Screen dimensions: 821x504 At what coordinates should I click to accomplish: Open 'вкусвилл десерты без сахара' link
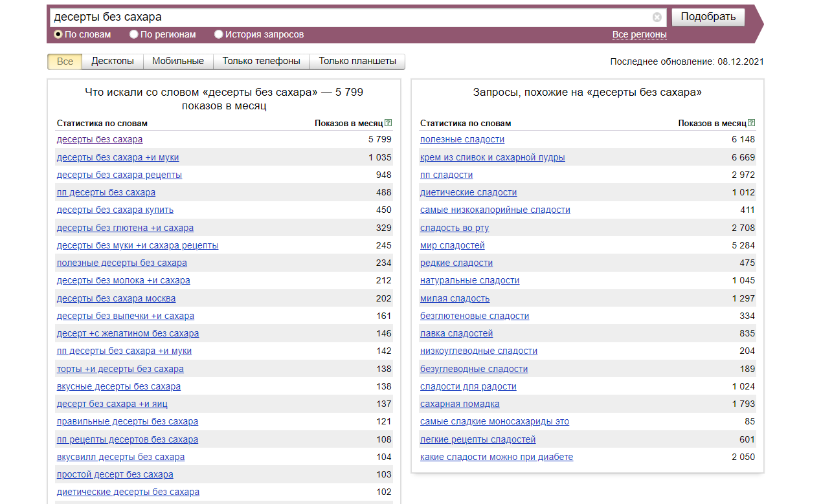pyautogui.click(x=120, y=457)
